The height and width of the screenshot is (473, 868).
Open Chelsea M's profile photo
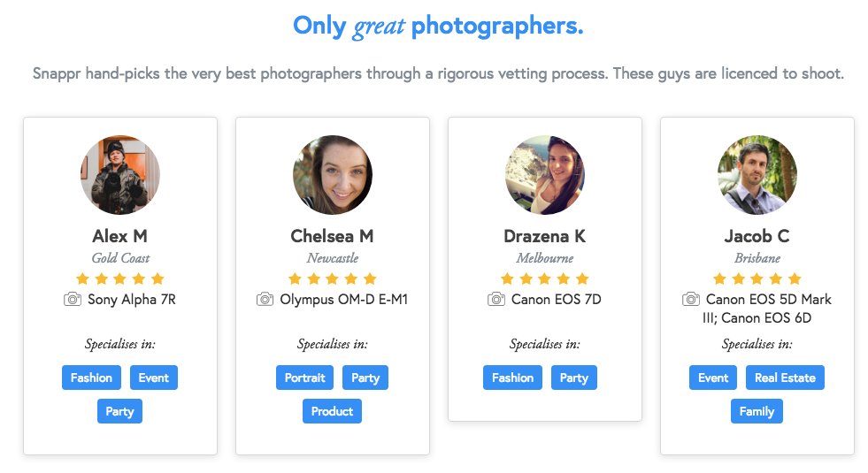333,175
